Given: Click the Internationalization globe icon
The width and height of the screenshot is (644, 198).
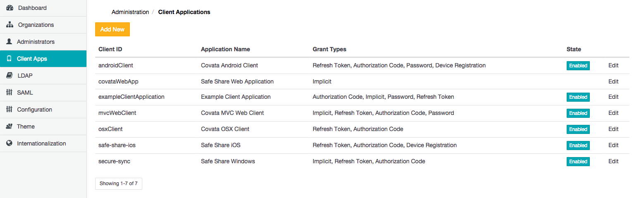Looking at the screenshot, I should (x=9, y=143).
